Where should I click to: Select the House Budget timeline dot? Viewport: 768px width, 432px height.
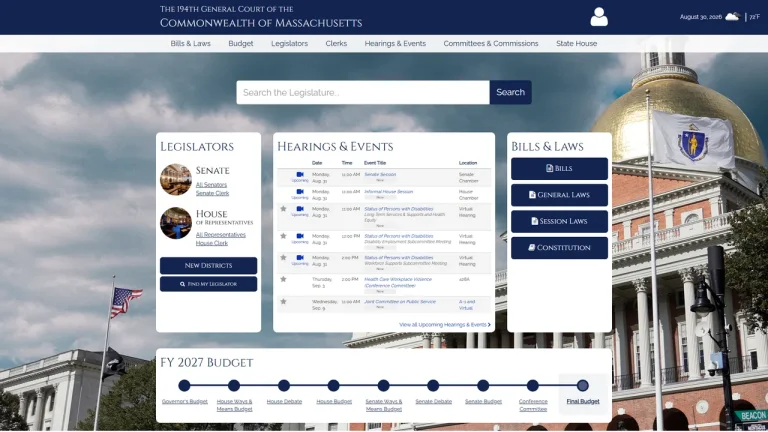pyautogui.click(x=334, y=385)
